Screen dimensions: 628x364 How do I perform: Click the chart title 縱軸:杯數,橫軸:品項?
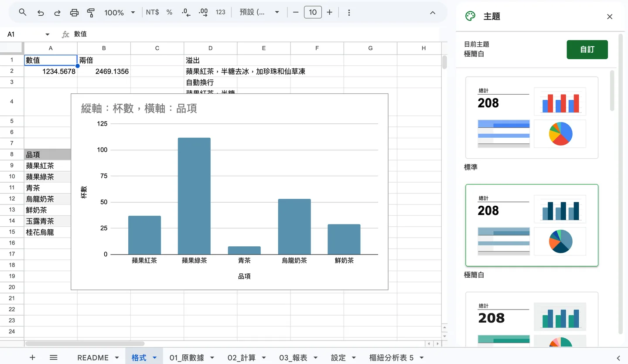click(139, 108)
